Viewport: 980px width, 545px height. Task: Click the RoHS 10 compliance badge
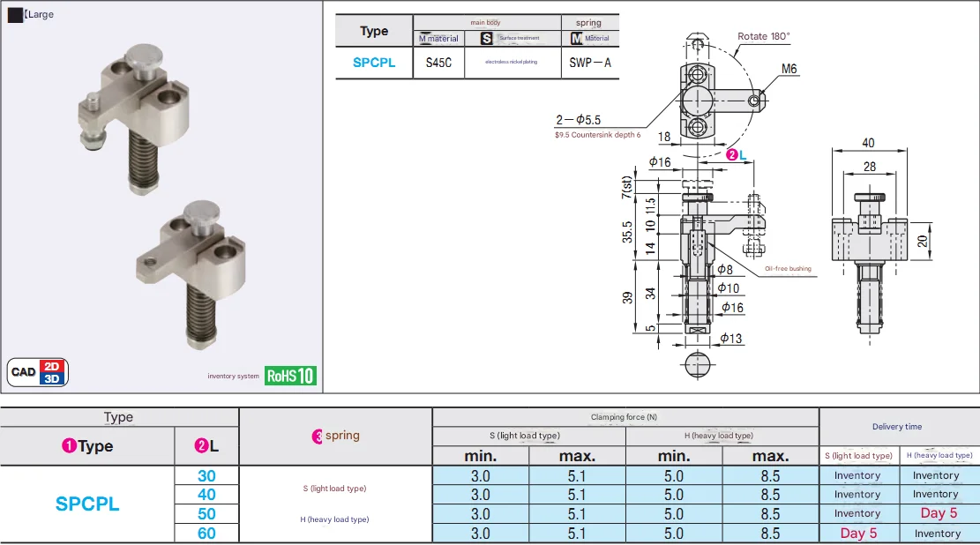click(x=290, y=376)
